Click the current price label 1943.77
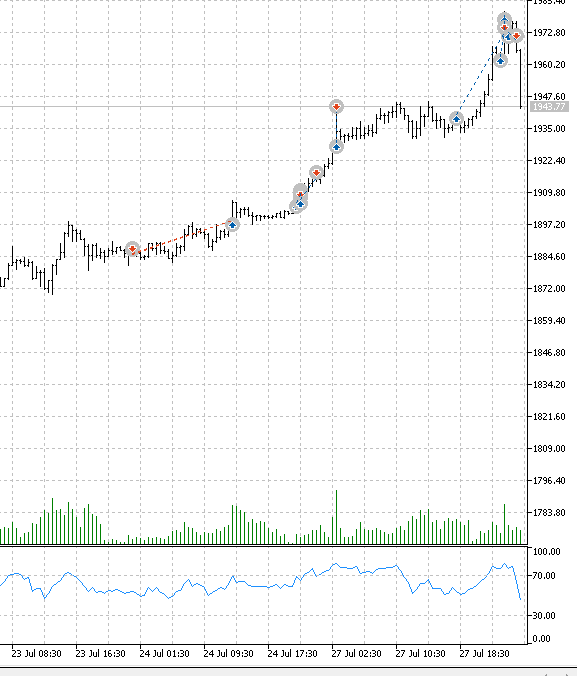The width and height of the screenshot is (577, 676). (x=549, y=106)
